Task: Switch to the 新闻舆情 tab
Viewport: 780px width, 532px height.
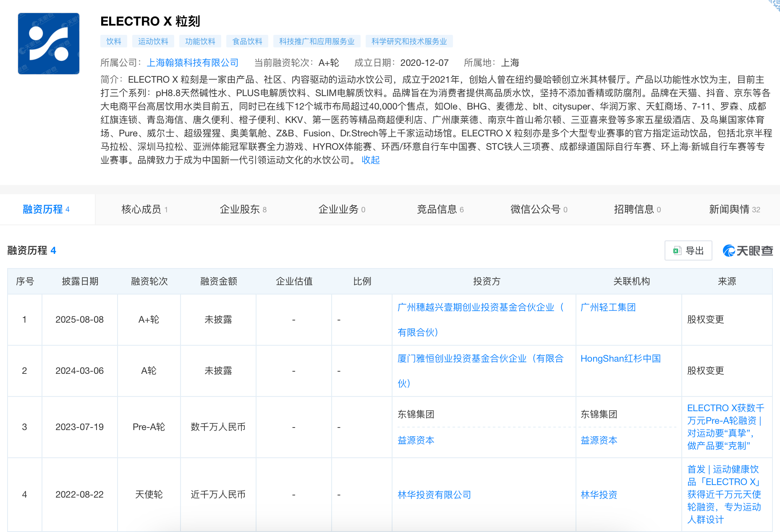Action: (x=735, y=209)
